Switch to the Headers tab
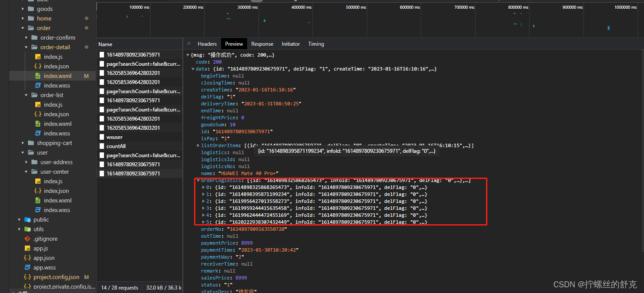The image size is (644, 293). tap(207, 44)
